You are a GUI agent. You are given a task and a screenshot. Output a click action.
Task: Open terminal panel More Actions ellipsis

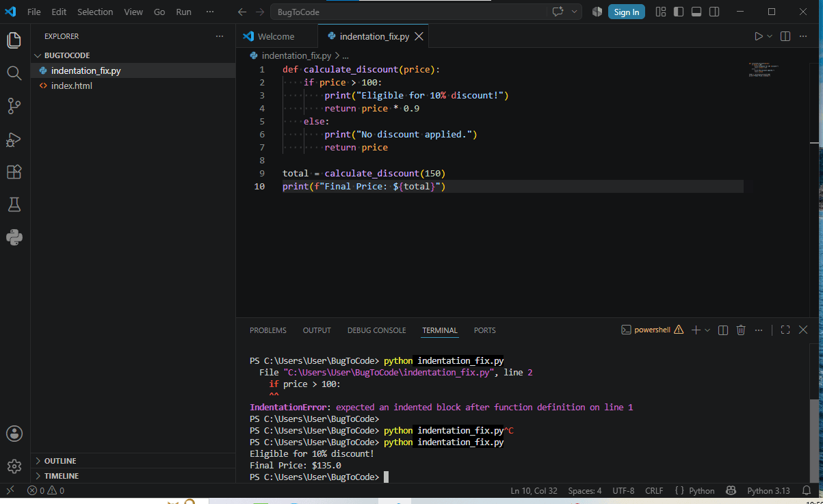click(x=759, y=330)
